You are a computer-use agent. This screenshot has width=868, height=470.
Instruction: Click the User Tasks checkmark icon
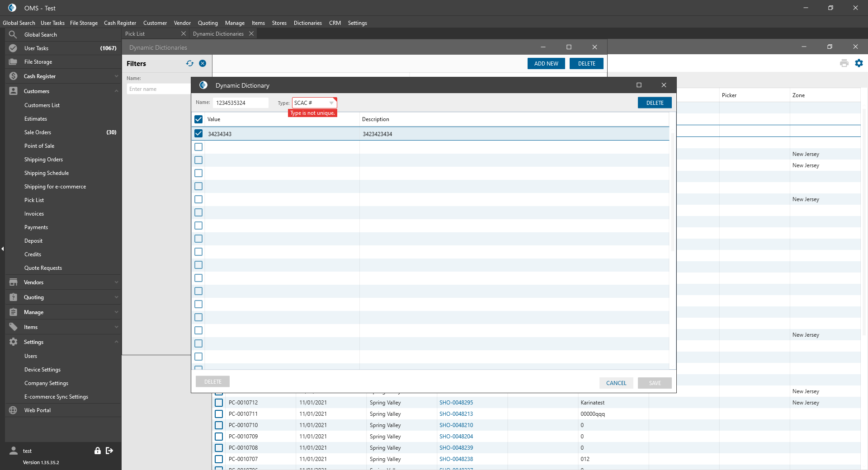click(13, 48)
